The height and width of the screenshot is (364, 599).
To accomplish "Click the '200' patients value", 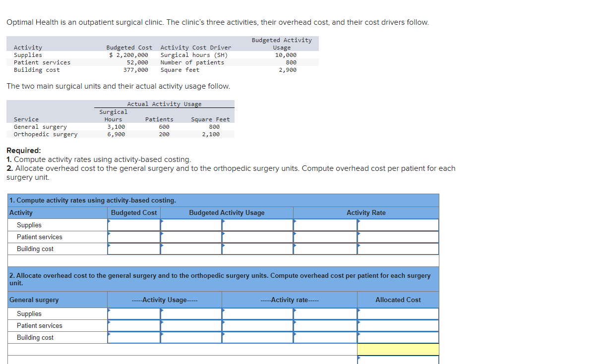I will tap(164, 134).
